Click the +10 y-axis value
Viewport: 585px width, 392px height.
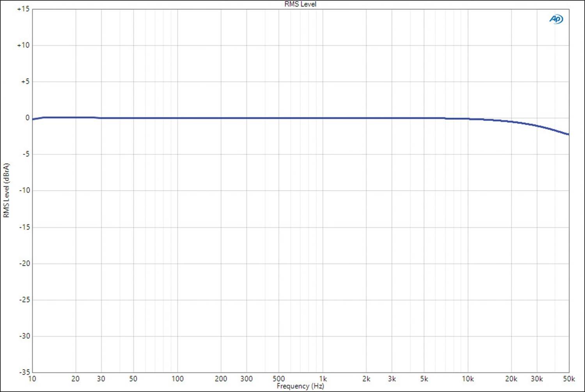tap(23, 45)
